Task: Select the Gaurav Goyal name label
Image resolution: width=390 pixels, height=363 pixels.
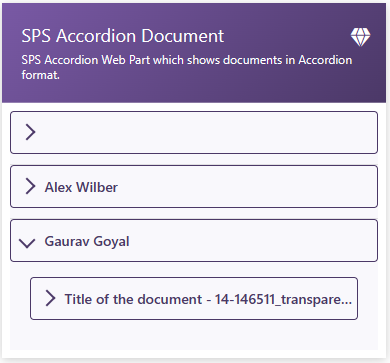Action: (87, 242)
